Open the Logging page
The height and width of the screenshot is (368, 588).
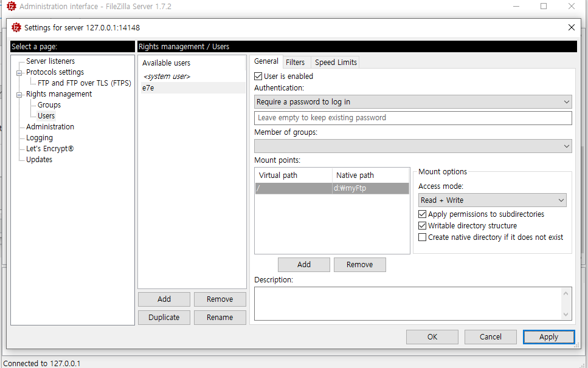pos(40,138)
